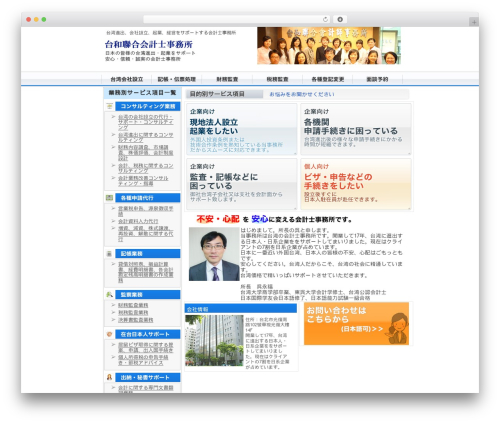500x423 pixels.
Task: Open the 財務監査 menu item
Action: point(227,79)
